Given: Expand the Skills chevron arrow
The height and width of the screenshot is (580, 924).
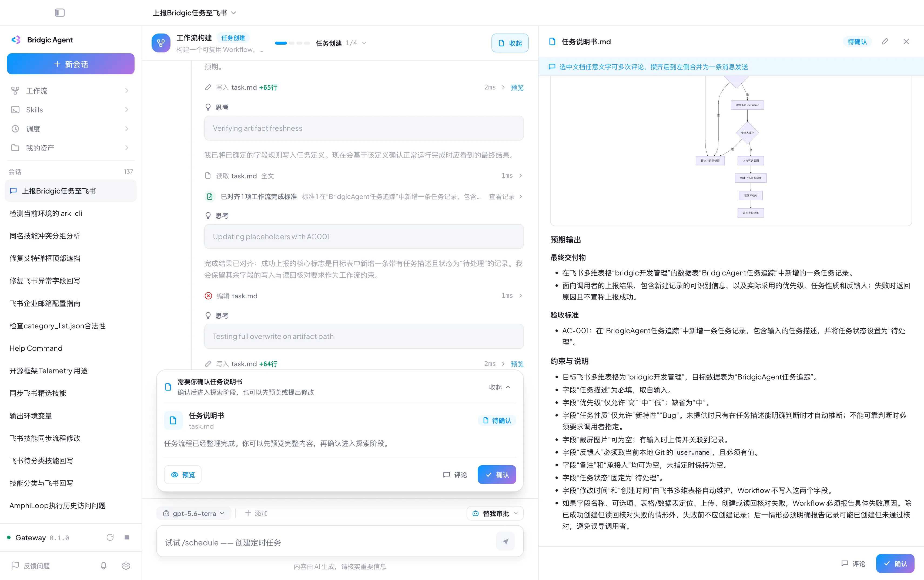Looking at the screenshot, I should 126,110.
